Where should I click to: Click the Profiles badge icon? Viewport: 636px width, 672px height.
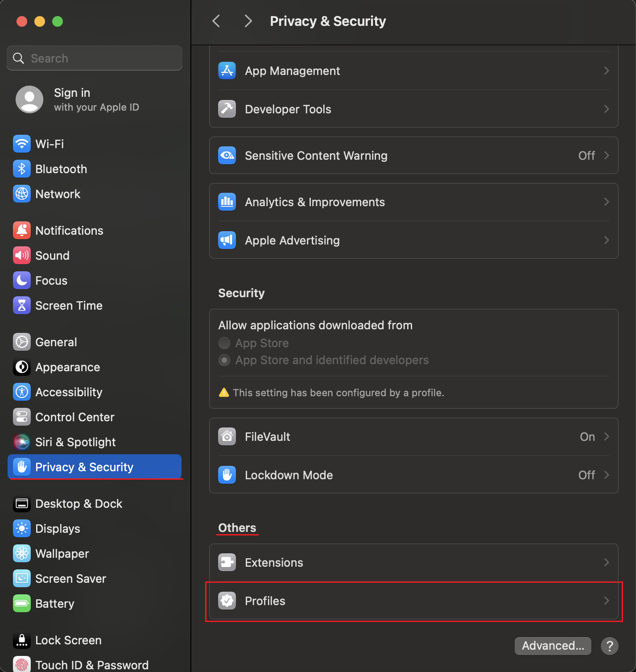pyautogui.click(x=227, y=601)
